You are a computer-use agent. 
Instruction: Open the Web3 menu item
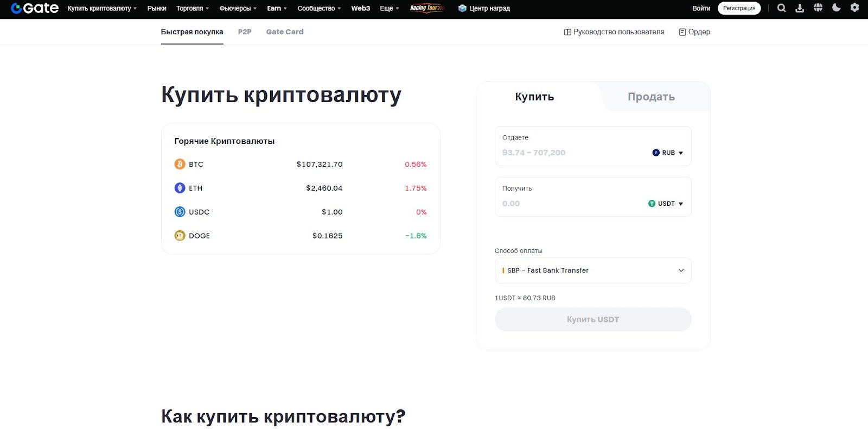pyautogui.click(x=360, y=8)
